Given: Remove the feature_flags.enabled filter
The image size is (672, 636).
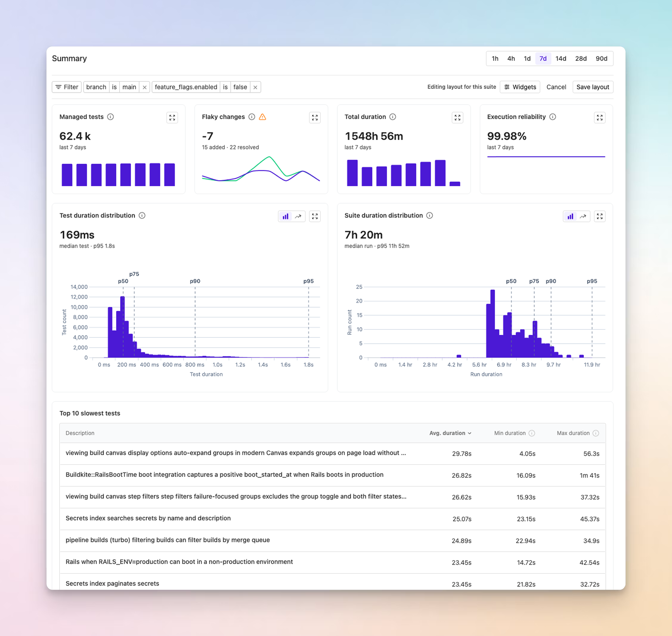Looking at the screenshot, I should (255, 87).
